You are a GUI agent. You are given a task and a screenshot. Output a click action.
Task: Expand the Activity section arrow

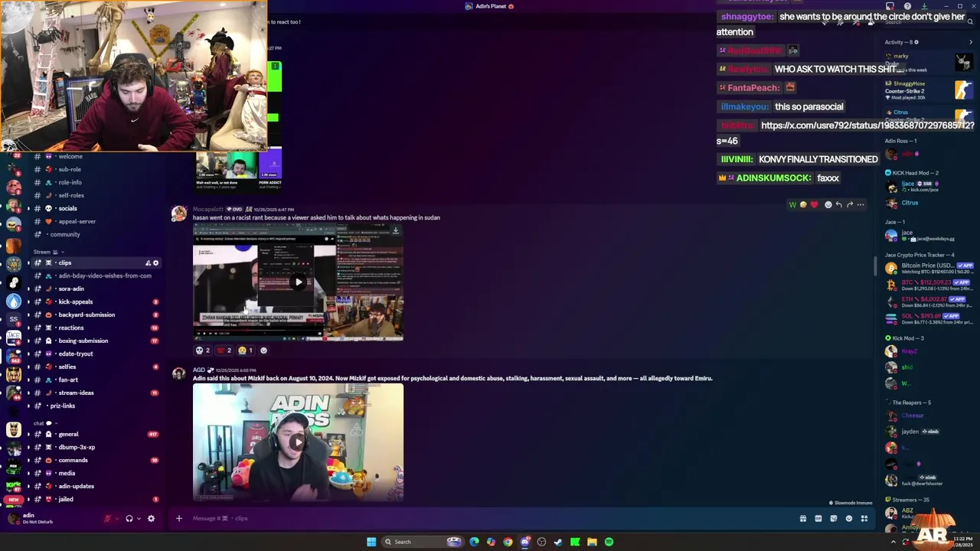[971, 42]
